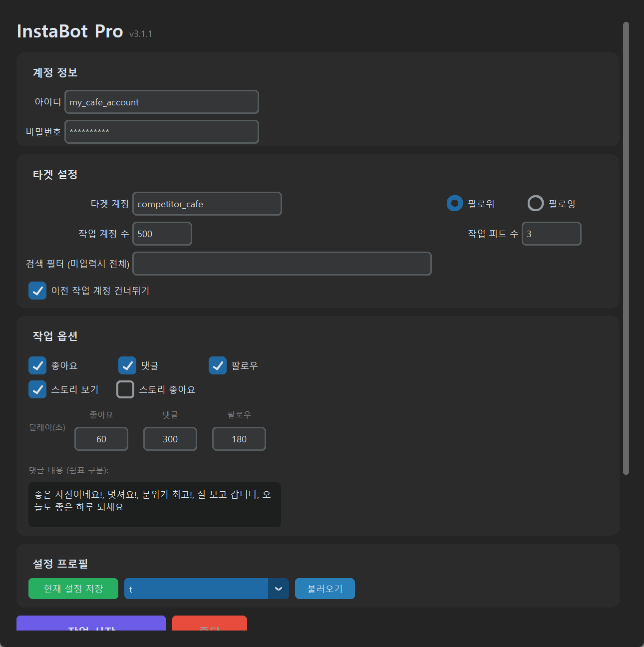Disable the 스토리 보기 checkbox
Screen dimensions: 644x647
37,389
